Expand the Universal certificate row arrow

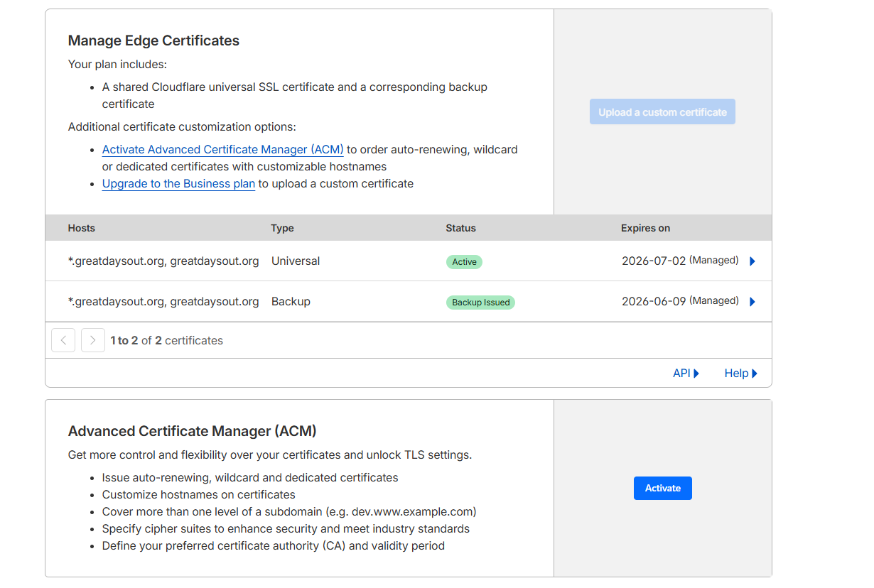click(752, 261)
